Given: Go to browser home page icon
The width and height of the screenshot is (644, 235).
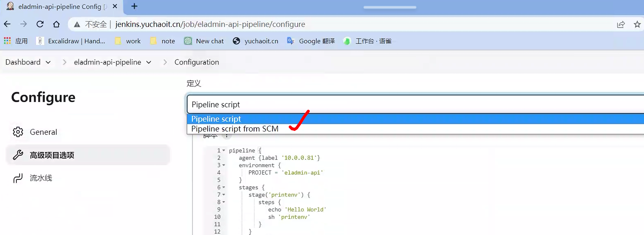Looking at the screenshot, I should click(x=56, y=24).
